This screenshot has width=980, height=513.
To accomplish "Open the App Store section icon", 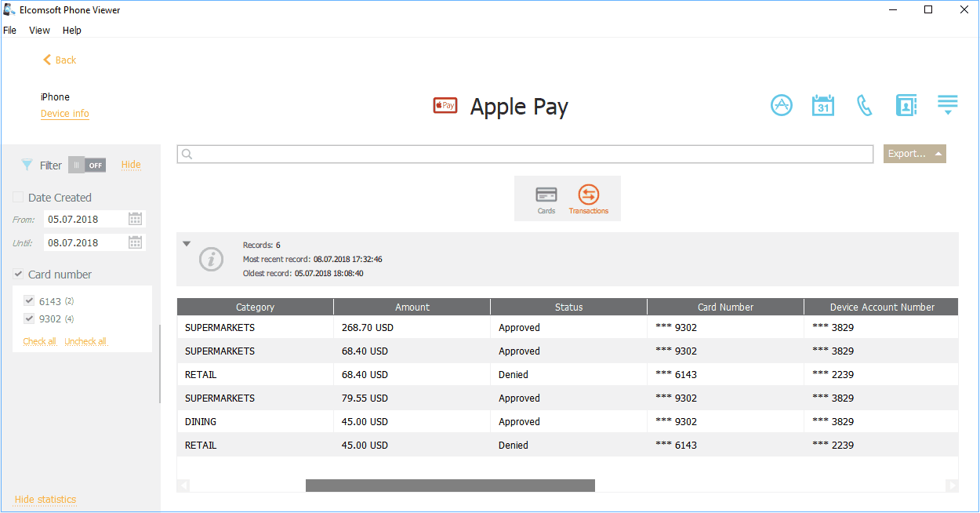I will tap(782, 105).
